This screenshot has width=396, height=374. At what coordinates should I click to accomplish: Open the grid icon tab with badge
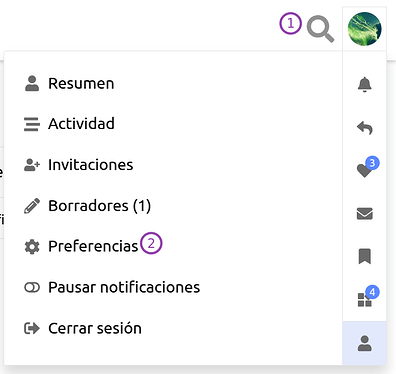pyautogui.click(x=364, y=300)
